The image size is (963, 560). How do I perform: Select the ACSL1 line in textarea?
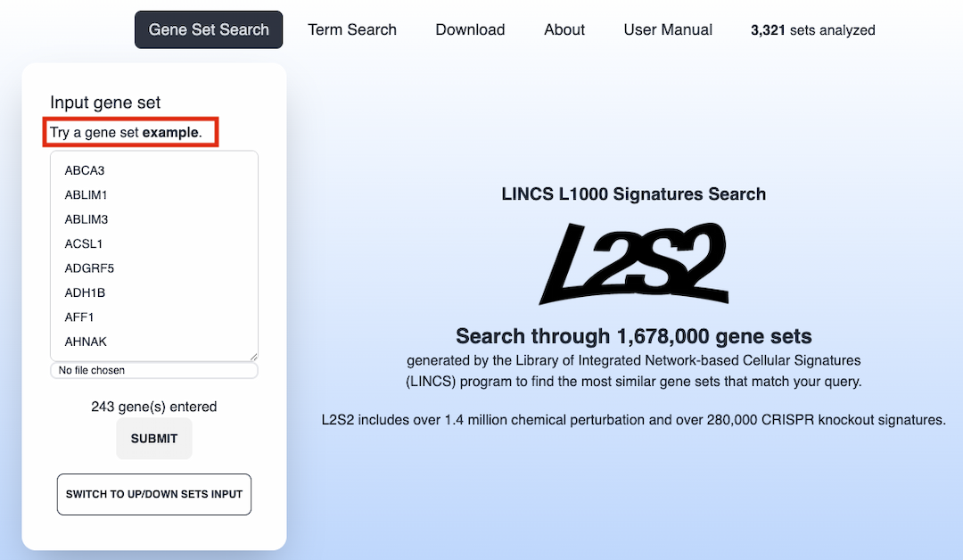point(85,243)
